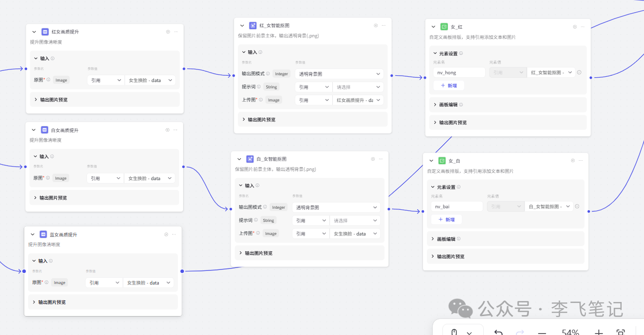Click the nv_bai element name field
The width and height of the screenshot is (644, 335).
coord(457,206)
